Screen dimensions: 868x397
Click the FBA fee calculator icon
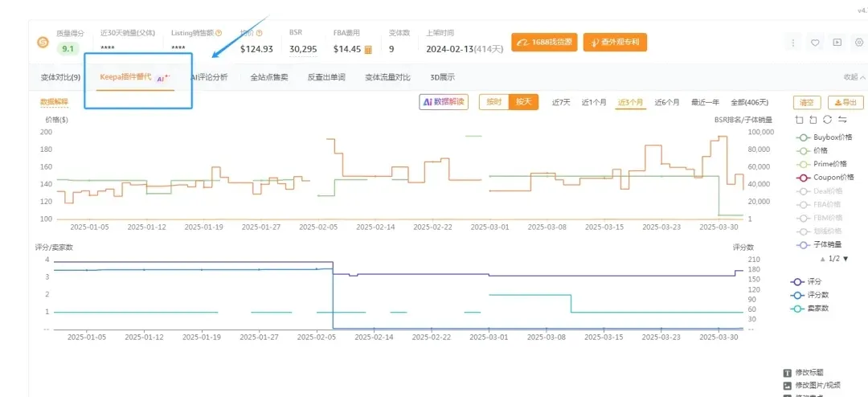point(369,50)
